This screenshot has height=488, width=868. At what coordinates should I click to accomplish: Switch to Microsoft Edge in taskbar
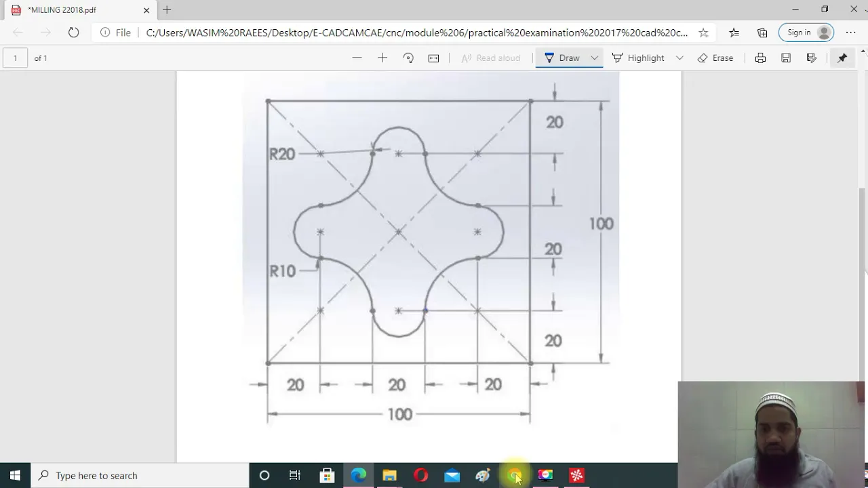(358, 476)
